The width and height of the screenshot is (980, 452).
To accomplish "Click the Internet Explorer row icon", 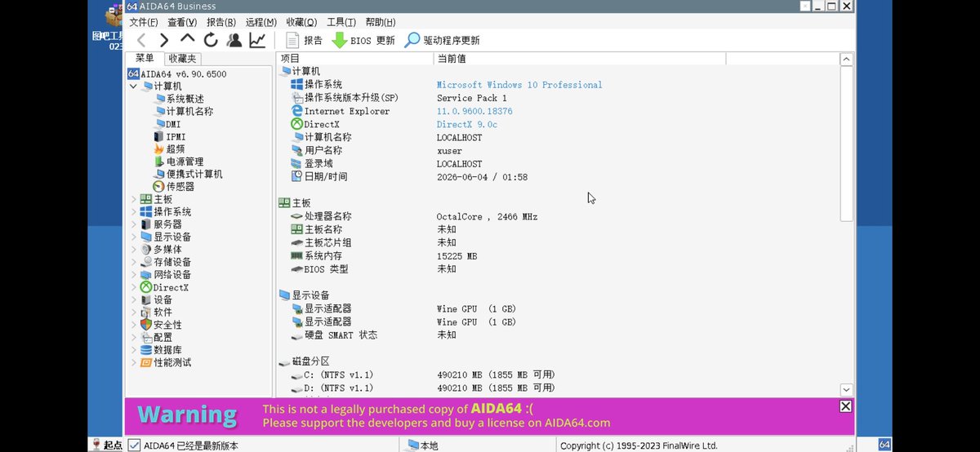I will click(x=297, y=111).
